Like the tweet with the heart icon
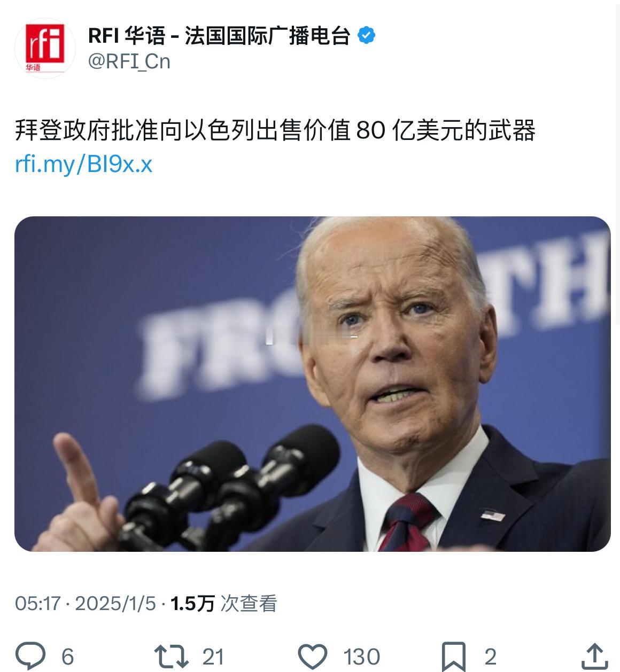Screen dimensions: 620x672 313,657
